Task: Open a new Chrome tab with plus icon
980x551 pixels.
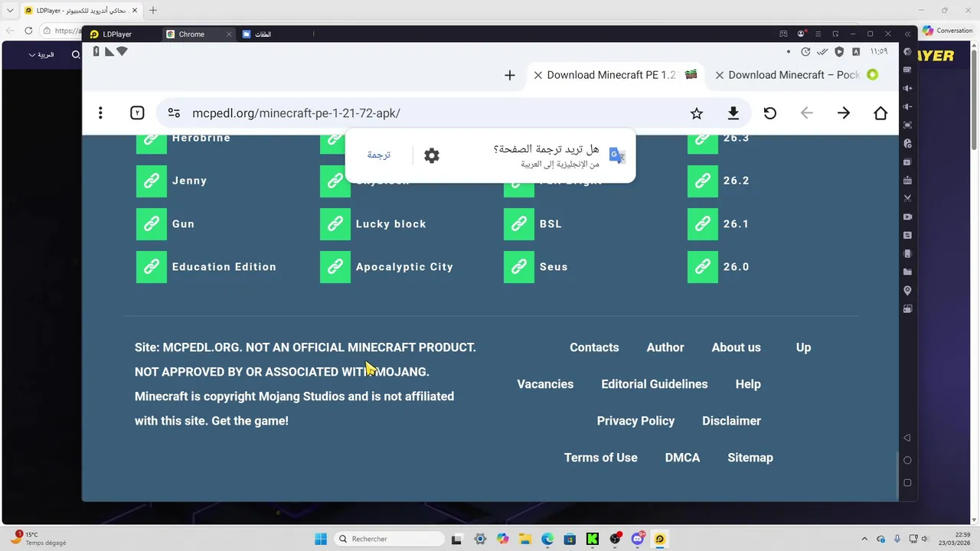Action: coord(510,75)
